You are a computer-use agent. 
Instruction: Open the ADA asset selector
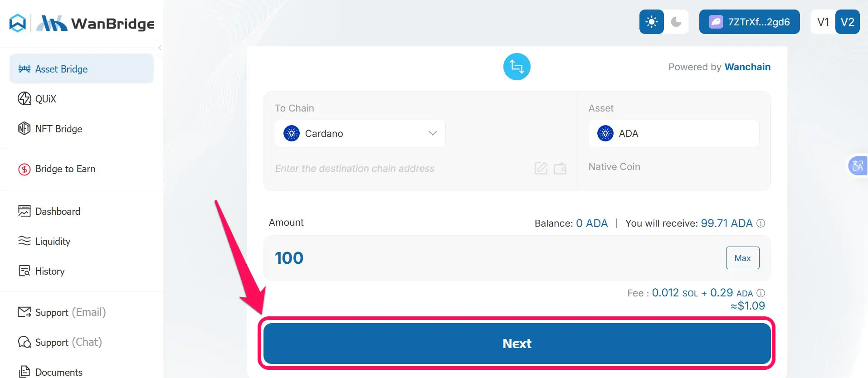673,133
